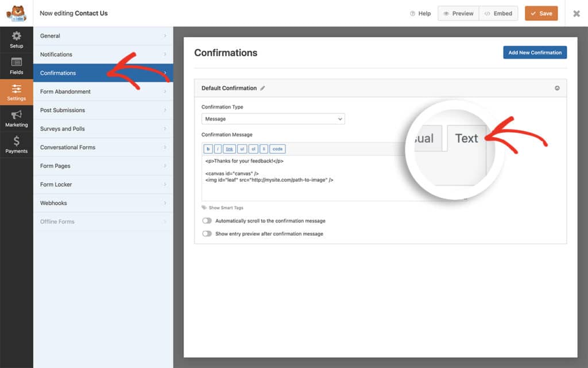Screen dimensions: 588x368
Task: Expand Conversational Forms chevron
Action: point(165,147)
